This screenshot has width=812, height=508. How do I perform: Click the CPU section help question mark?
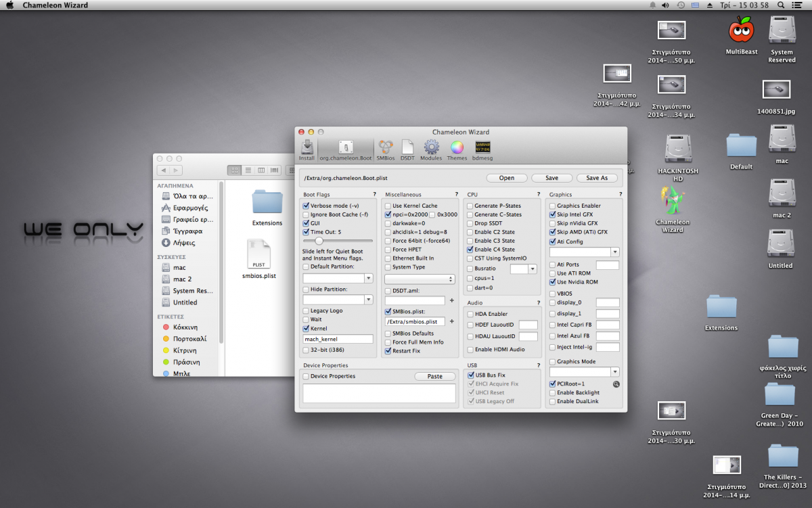point(538,195)
